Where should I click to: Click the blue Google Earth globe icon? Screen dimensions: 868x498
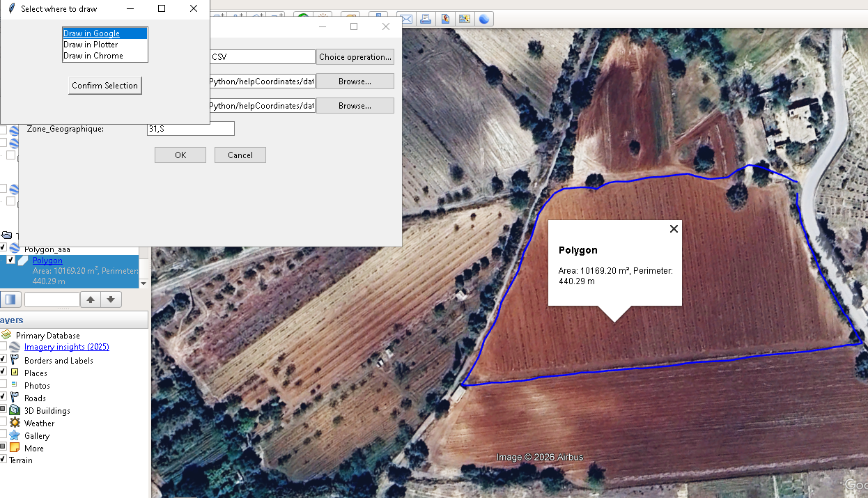[x=483, y=19]
